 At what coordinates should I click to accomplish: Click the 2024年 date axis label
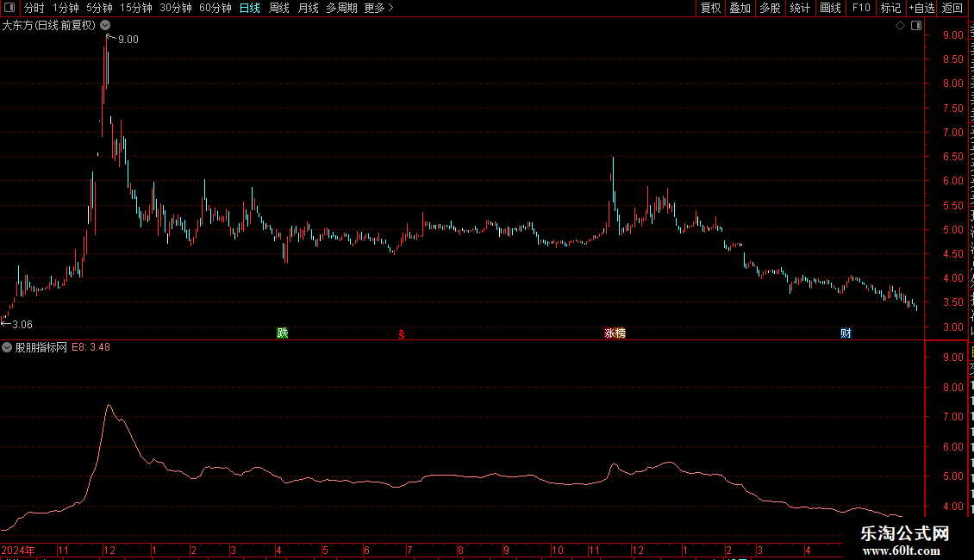tap(18, 550)
